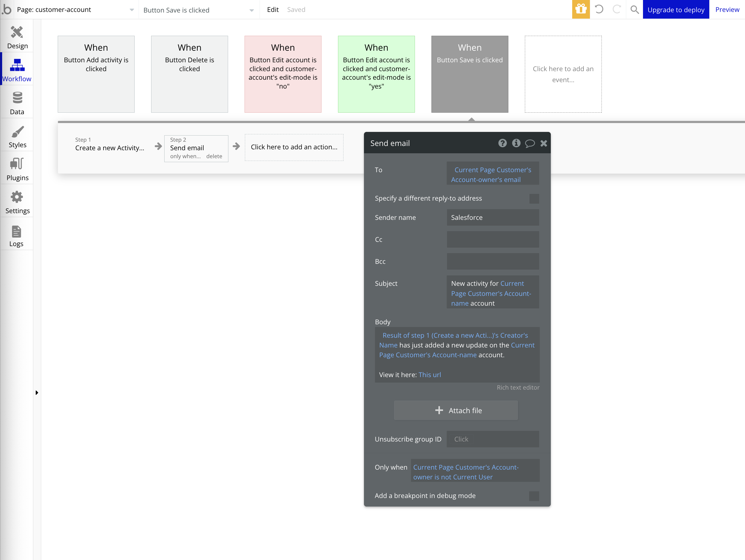Select the pink Edit account "no" event
The image size is (745, 560).
pos(282,74)
